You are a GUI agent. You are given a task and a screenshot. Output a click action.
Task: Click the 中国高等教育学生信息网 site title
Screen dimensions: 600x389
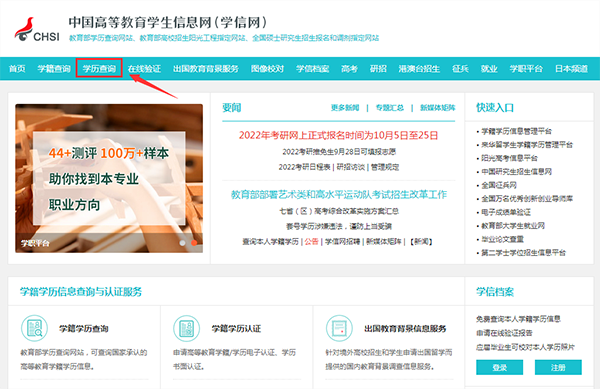click(x=168, y=22)
